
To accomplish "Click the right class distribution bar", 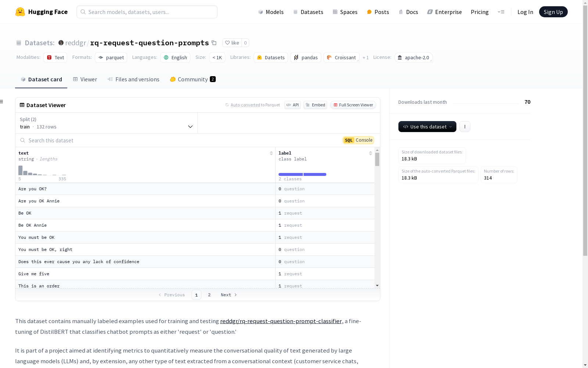I will tap(315, 174).
